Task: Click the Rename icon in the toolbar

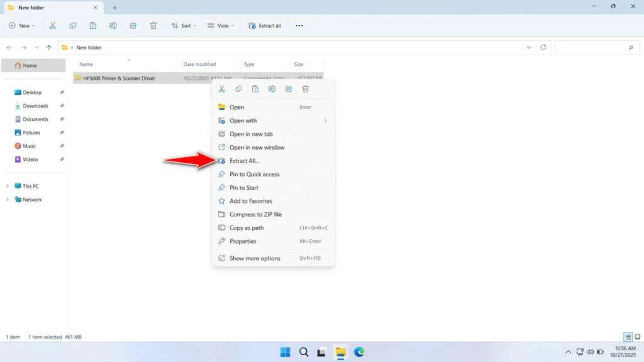Action: 113,25
